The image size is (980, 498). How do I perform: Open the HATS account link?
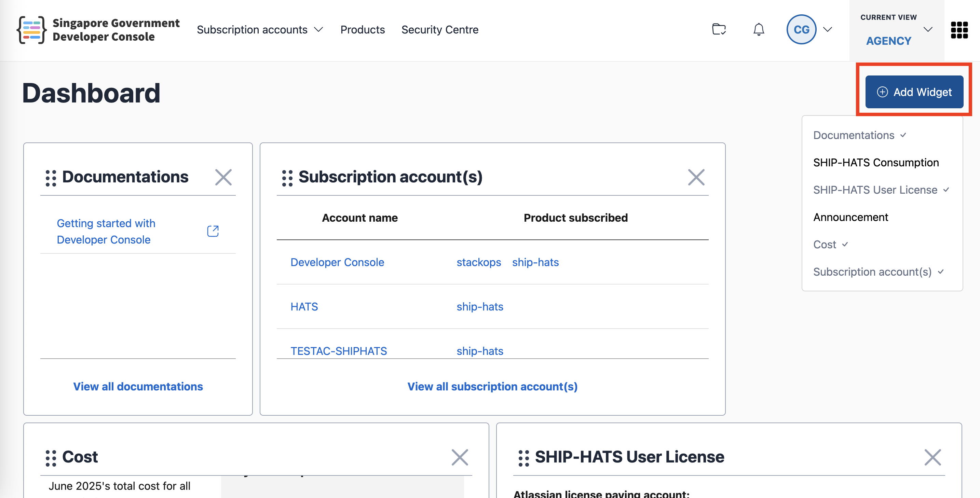pyautogui.click(x=304, y=306)
